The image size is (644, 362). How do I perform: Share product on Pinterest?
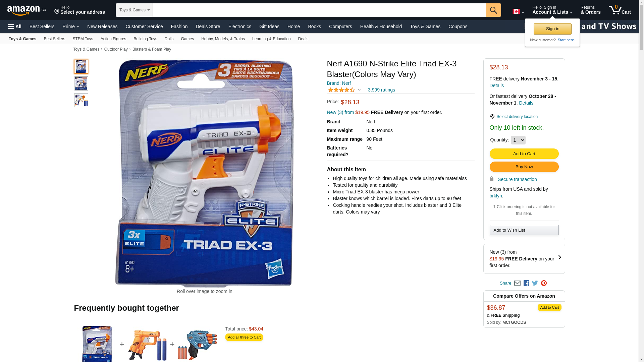coord(544,283)
